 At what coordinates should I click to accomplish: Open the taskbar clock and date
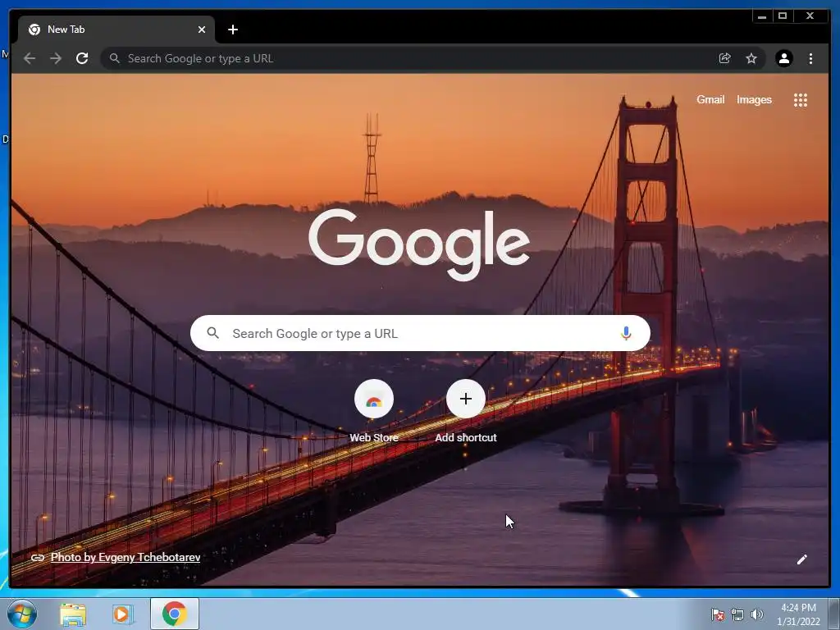pos(798,614)
